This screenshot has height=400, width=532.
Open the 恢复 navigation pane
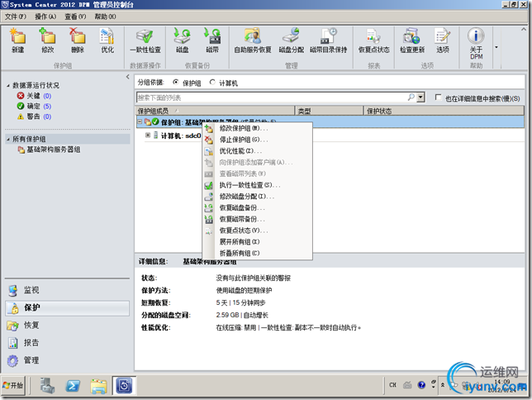pos(67,326)
